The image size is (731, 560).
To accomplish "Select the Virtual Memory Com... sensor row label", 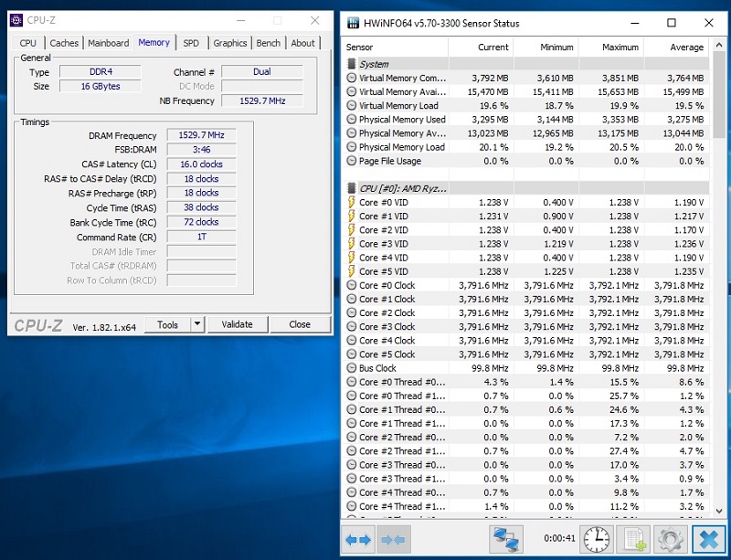I will (402, 78).
